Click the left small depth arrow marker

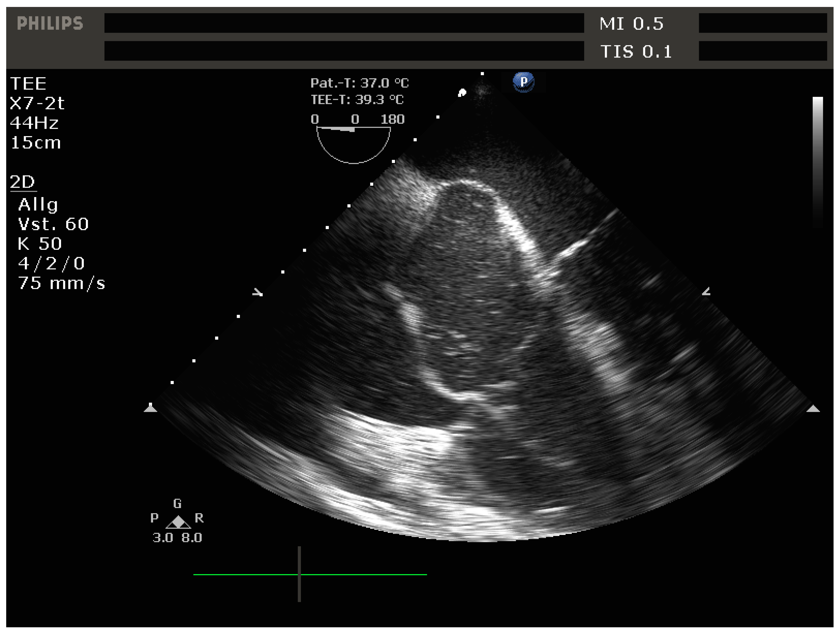[258, 292]
